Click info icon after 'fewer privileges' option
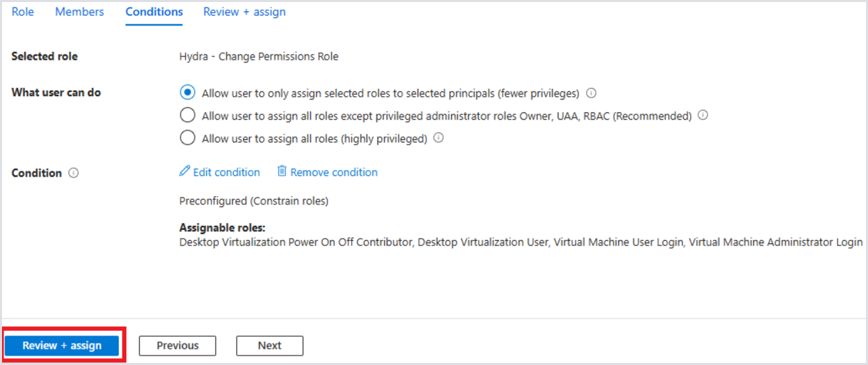The height and width of the screenshot is (365, 868). tap(591, 93)
